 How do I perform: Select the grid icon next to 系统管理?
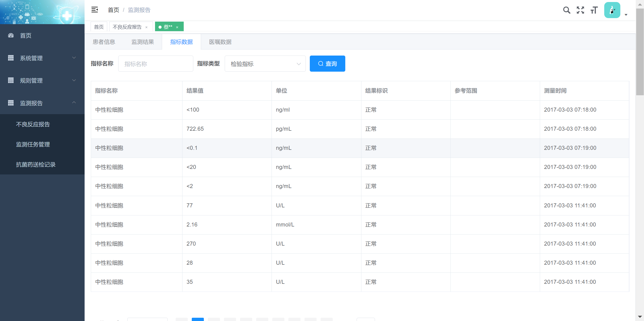click(x=11, y=58)
